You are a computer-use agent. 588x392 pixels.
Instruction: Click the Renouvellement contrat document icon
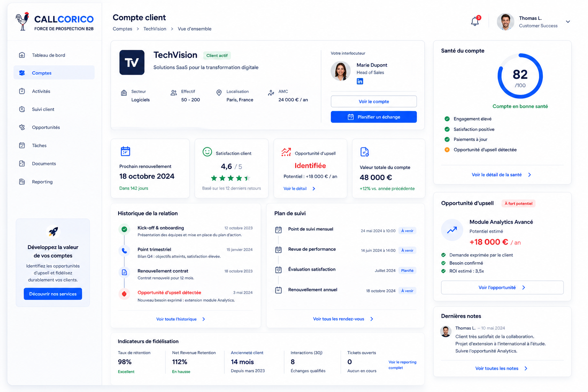point(124,272)
